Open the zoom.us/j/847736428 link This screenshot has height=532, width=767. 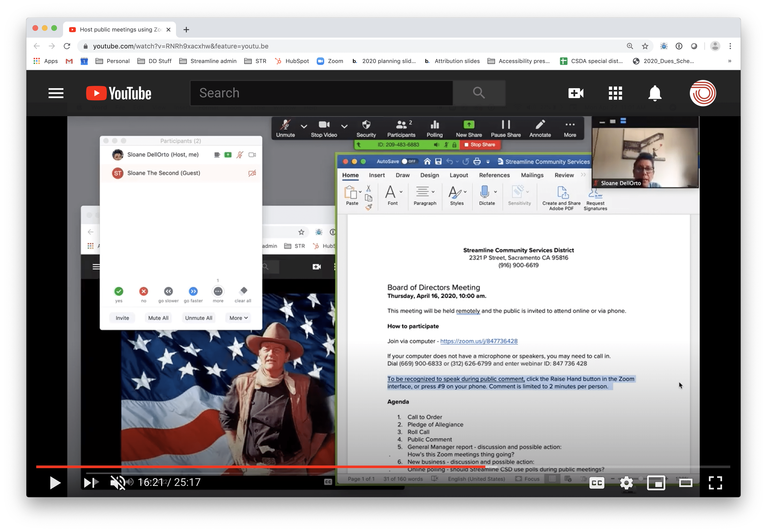[479, 341]
